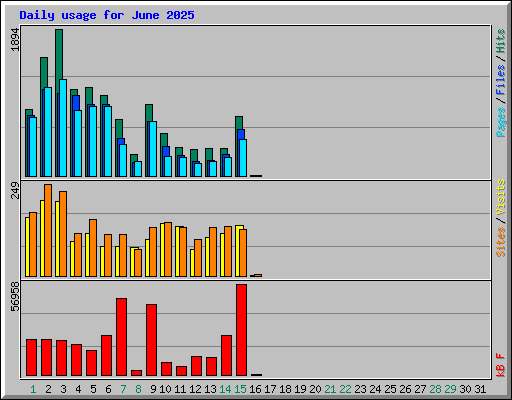Screen dimensions: 512x400
Task: Click day 29 on the date axis
Action: [x=450, y=389]
